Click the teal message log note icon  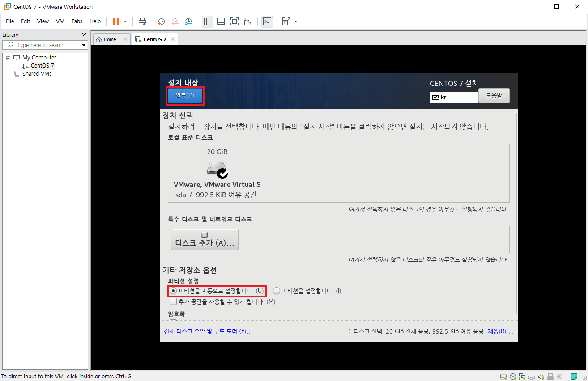pyautogui.click(x=574, y=377)
